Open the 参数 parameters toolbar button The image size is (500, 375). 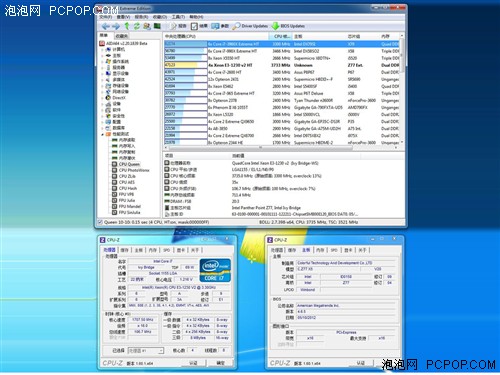pyautogui.click(x=220, y=26)
